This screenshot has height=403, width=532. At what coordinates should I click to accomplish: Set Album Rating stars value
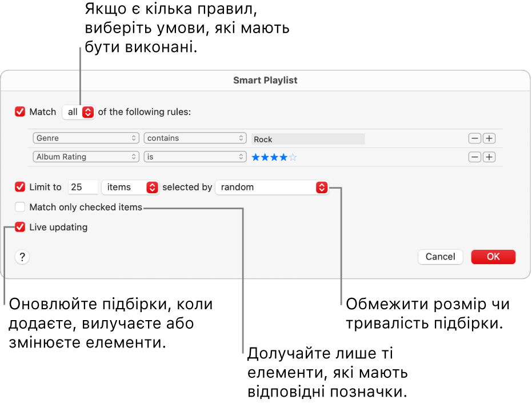[x=274, y=157]
